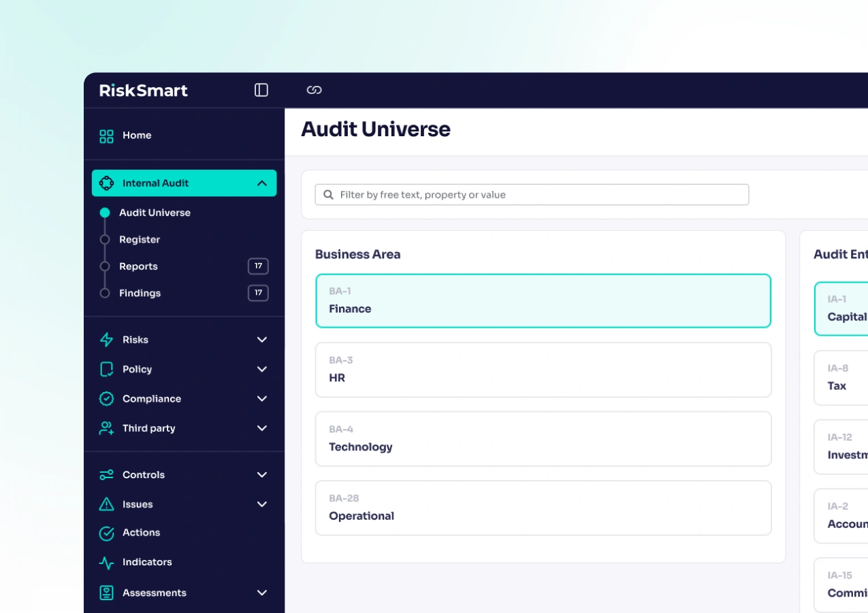Click the Reports count badge 17
Viewport: 868px width, 613px height.
point(258,266)
